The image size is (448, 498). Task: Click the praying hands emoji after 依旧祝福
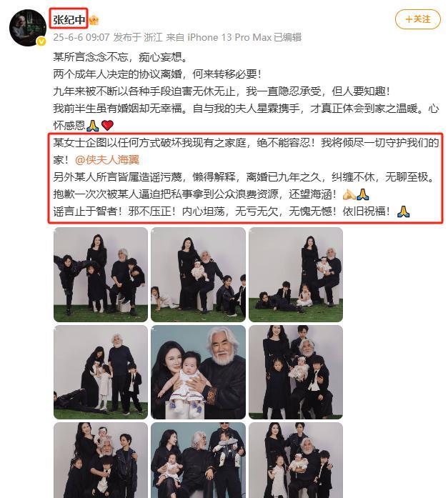(404, 211)
